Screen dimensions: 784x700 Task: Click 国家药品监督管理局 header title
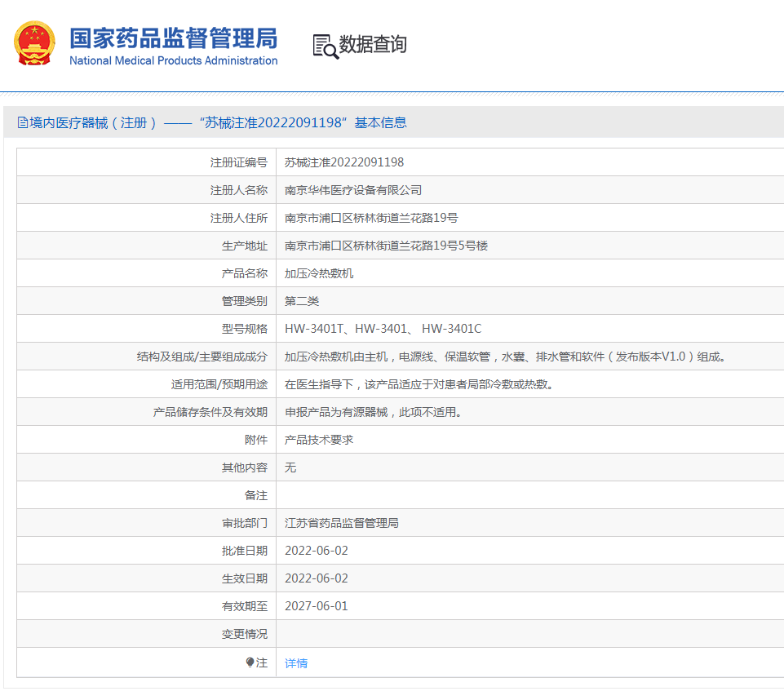(x=174, y=38)
